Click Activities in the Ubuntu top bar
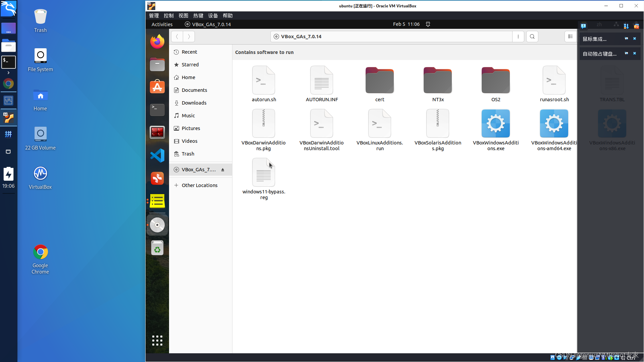The image size is (644, 362). (x=162, y=24)
